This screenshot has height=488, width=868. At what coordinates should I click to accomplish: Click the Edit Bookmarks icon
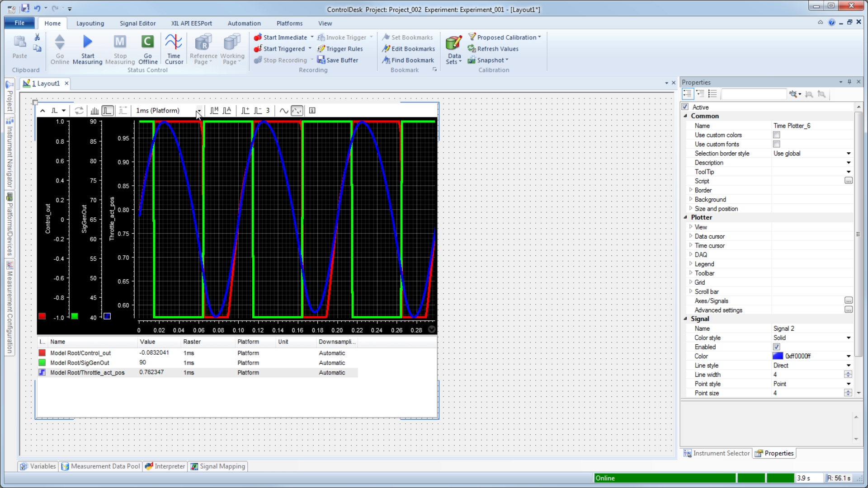point(386,49)
